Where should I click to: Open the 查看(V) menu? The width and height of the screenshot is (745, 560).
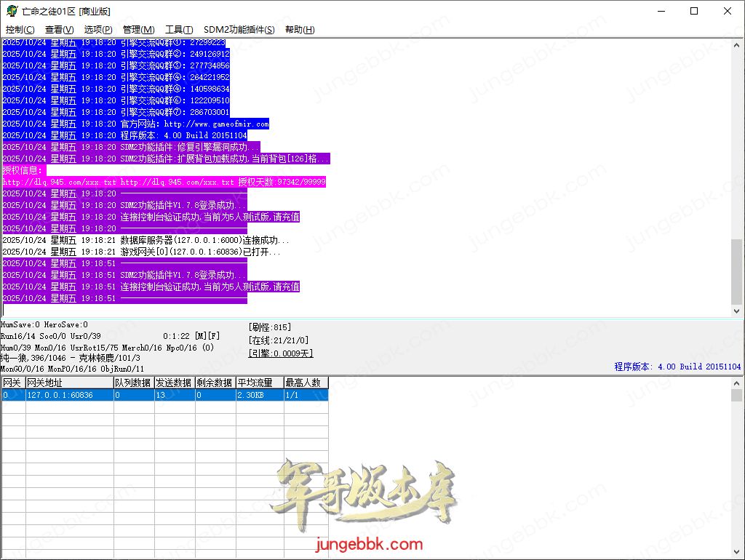coord(59,30)
